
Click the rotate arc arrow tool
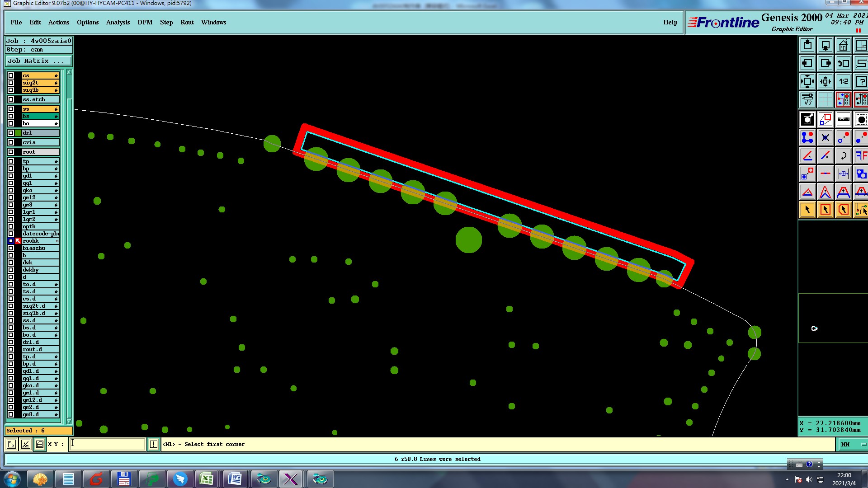tap(843, 155)
